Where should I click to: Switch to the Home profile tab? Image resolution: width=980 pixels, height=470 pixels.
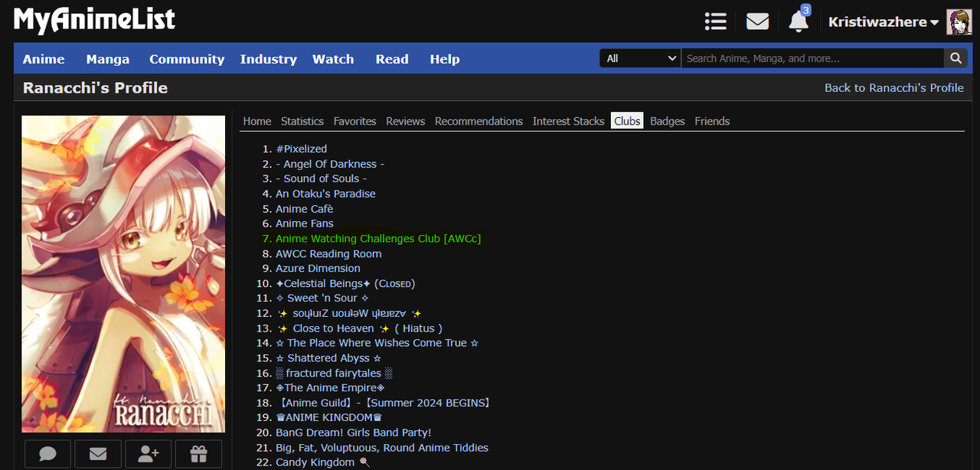click(257, 121)
